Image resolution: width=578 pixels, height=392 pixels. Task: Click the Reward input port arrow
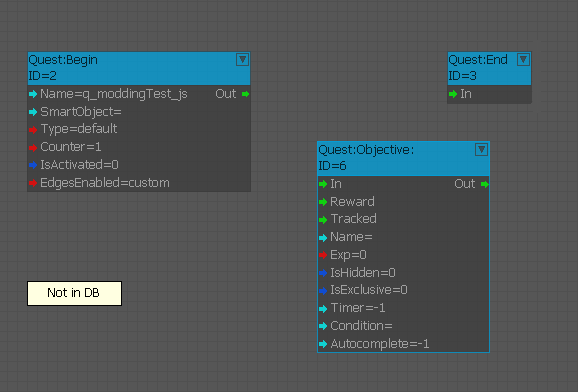[323, 202]
